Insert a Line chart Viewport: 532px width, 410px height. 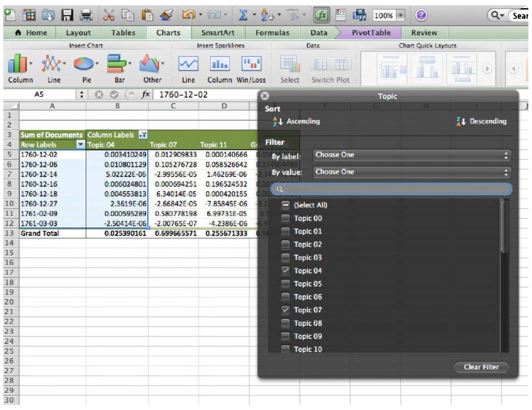click(54, 69)
